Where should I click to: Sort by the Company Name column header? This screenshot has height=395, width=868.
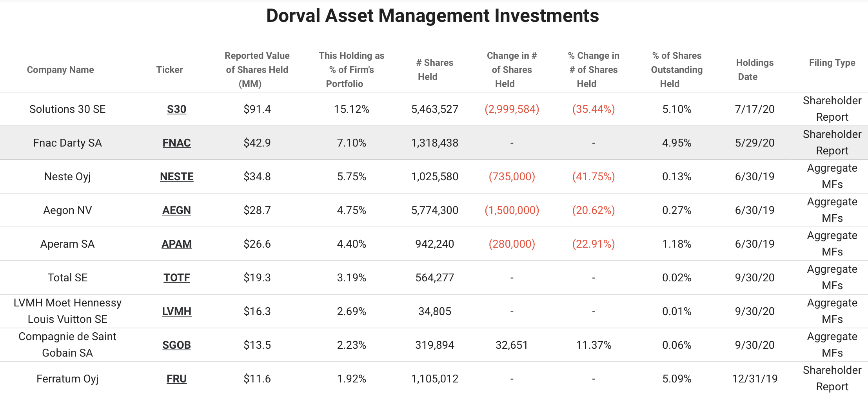60,70
